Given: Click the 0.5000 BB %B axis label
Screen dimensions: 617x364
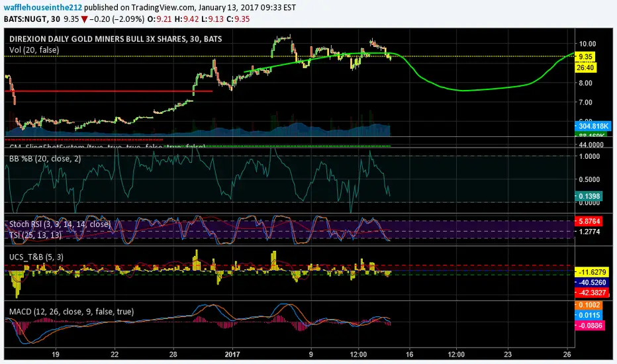Looking at the screenshot, I should point(589,179).
